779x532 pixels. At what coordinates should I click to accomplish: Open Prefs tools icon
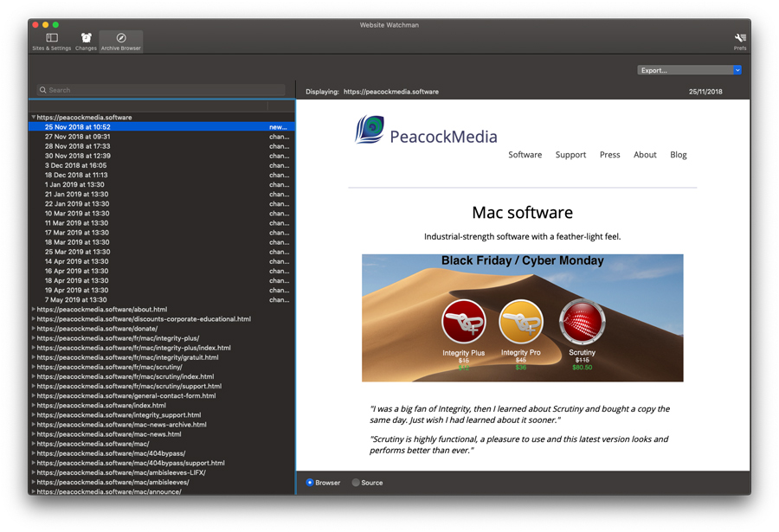coord(740,41)
